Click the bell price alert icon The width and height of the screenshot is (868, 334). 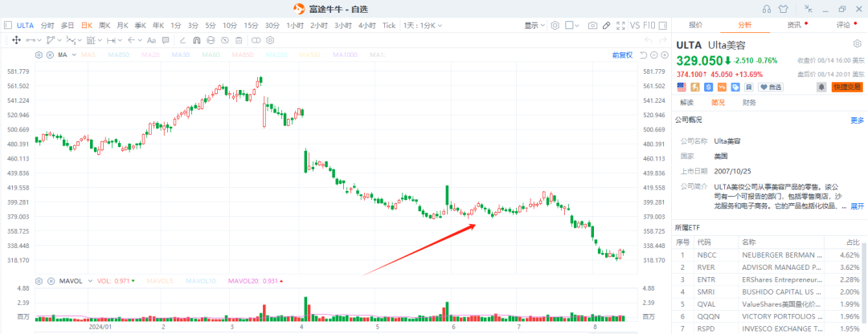coord(821,87)
